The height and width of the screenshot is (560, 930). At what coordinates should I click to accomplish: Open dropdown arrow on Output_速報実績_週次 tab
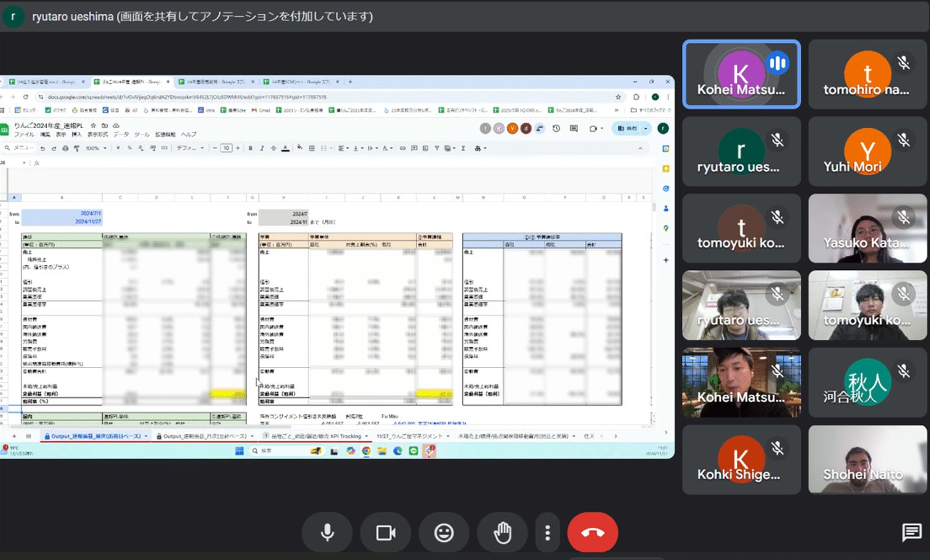(x=146, y=437)
